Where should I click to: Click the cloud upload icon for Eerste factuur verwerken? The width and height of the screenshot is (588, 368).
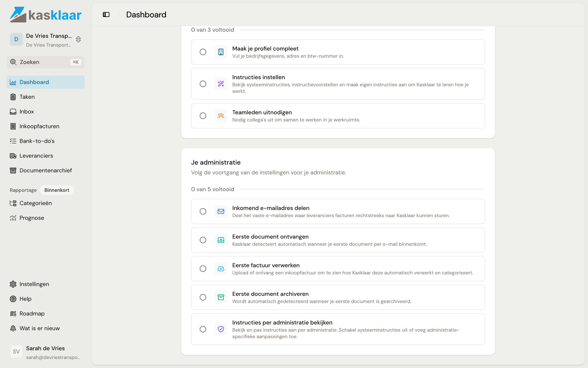pos(221,269)
